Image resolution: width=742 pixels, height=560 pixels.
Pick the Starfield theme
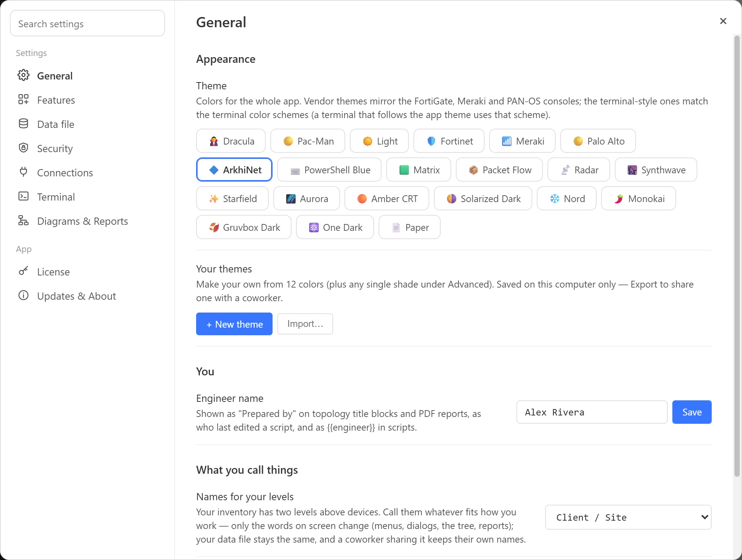click(232, 199)
